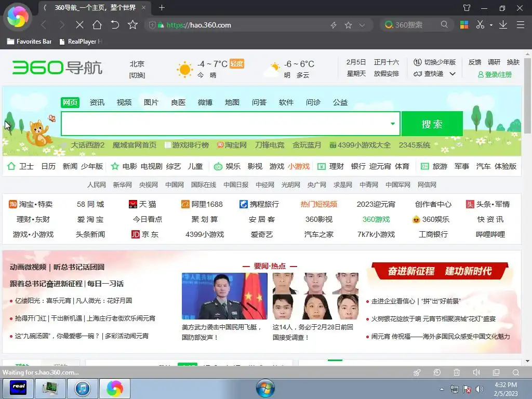Expand address bar dropdown chevron
The width and height of the screenshot is (532, 399).
(362, 25)
